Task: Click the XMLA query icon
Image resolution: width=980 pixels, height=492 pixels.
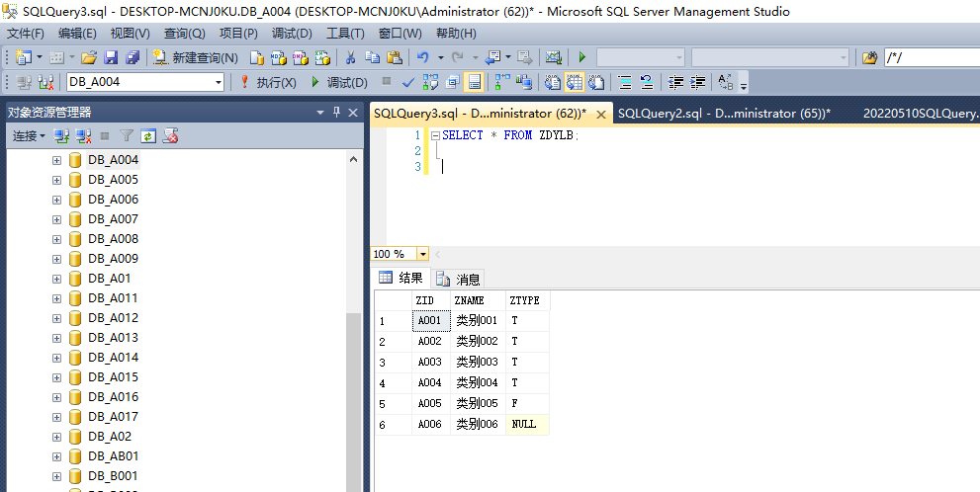Action: pyautogui.click(x=322, y=57)
